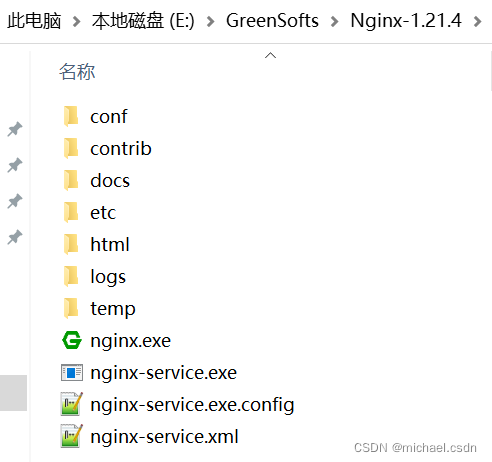Go to 本地磁盘 (E:) in the address bar

[x=143, y=21]
